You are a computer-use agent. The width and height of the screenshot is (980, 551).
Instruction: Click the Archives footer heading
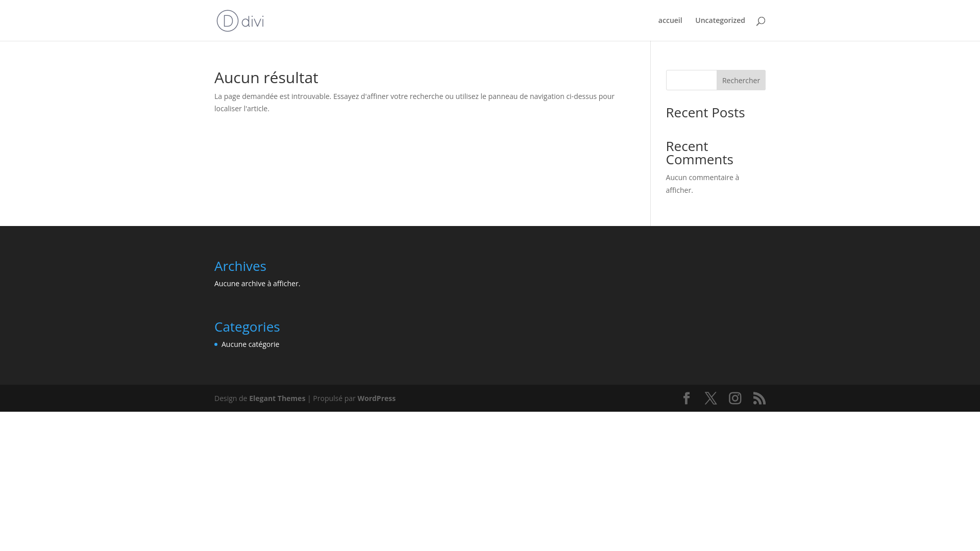point(240,266)
